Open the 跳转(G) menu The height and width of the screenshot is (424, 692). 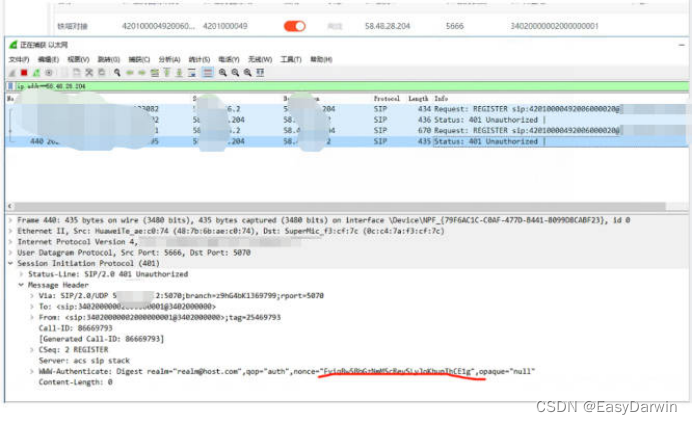point(109,60)
